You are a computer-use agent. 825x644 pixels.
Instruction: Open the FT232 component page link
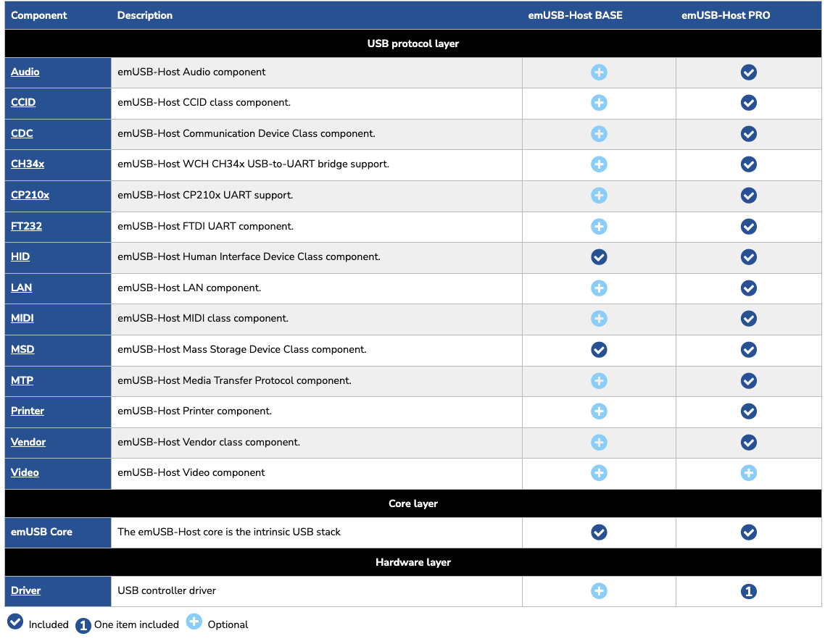coord(27,227)
